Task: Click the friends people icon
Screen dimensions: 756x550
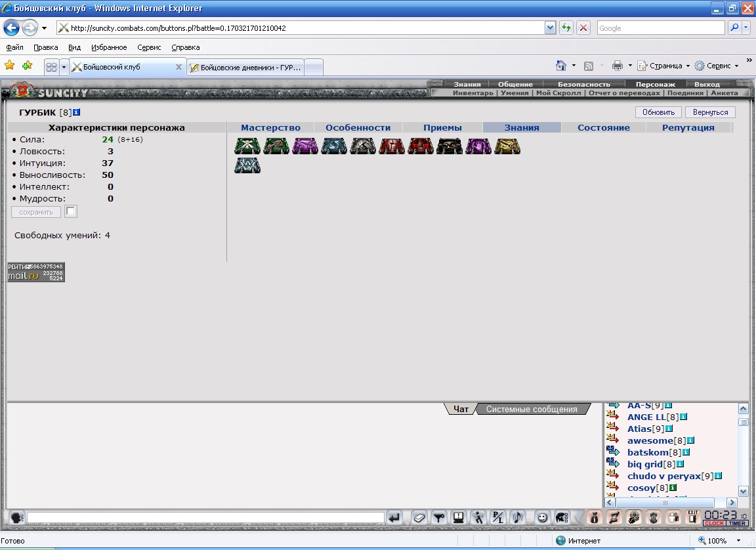Action: coord(673,518)
